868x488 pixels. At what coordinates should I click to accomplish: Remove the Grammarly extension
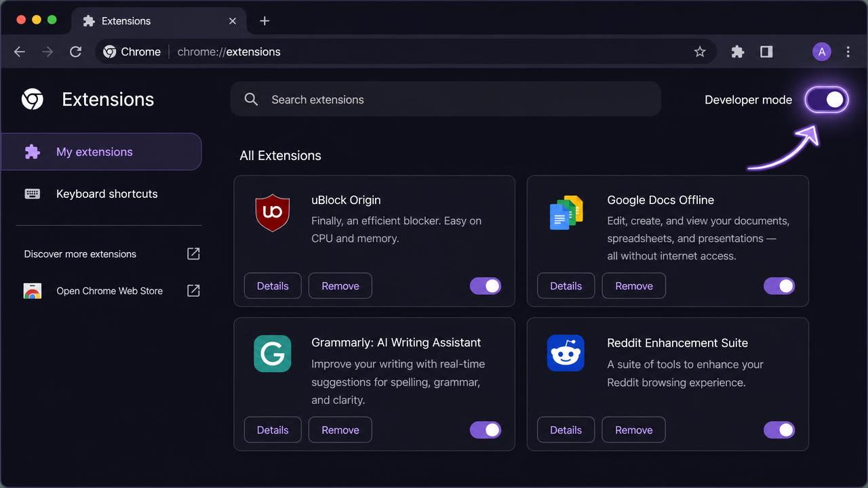(340, 430)
